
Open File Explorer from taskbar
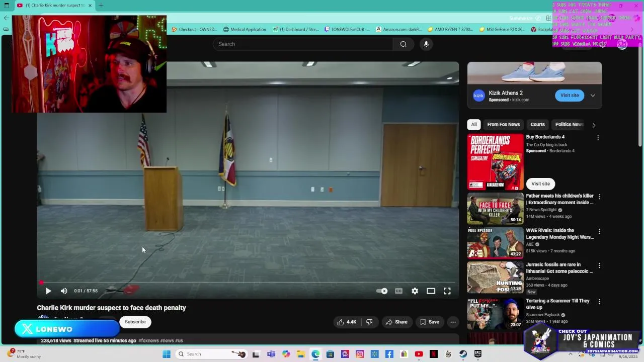pyautogui.click(x=300, y=354)
